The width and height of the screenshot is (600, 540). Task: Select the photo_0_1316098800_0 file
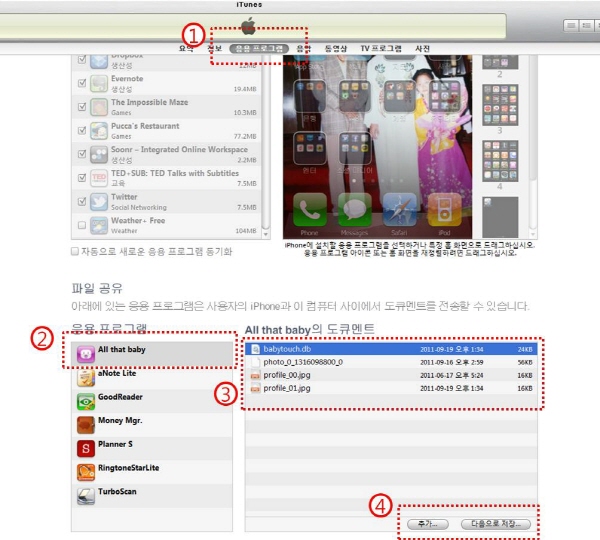click(x=391, y=362)
